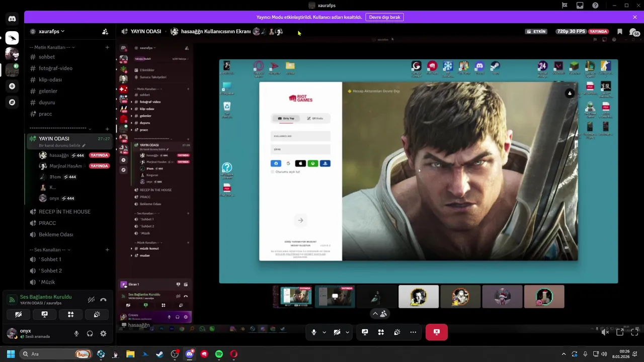
Task: Open soundboard icon in bottom call bar
Action: pyautogui.click(x=397, y=332)
